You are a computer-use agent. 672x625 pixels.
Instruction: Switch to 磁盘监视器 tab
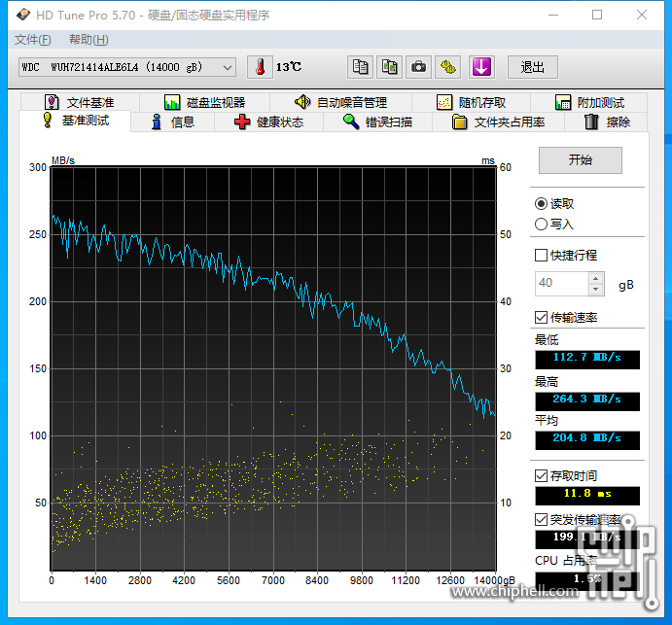point(205,102)
